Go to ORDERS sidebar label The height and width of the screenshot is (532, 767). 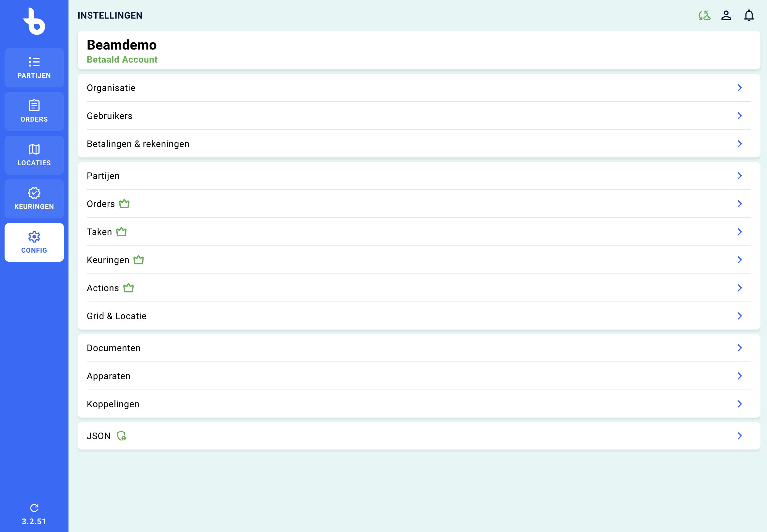coord(34,119)
